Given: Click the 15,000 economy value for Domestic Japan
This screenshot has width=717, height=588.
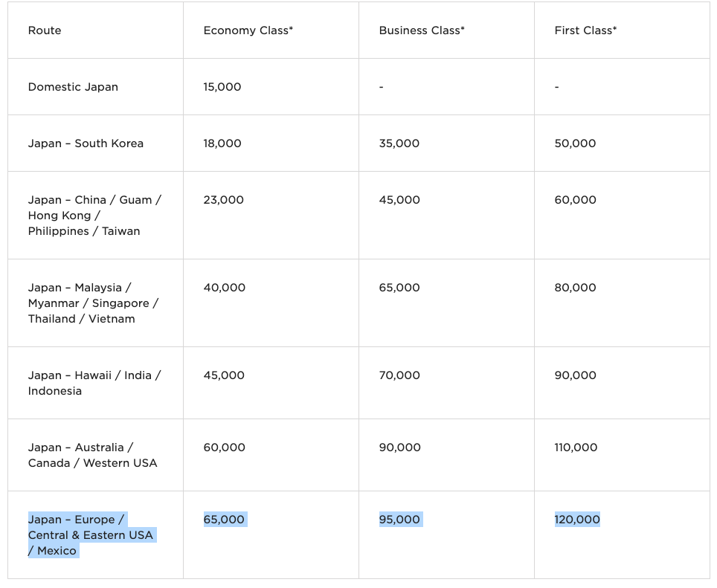Looking at the screenshot, I should coord(222,87).
